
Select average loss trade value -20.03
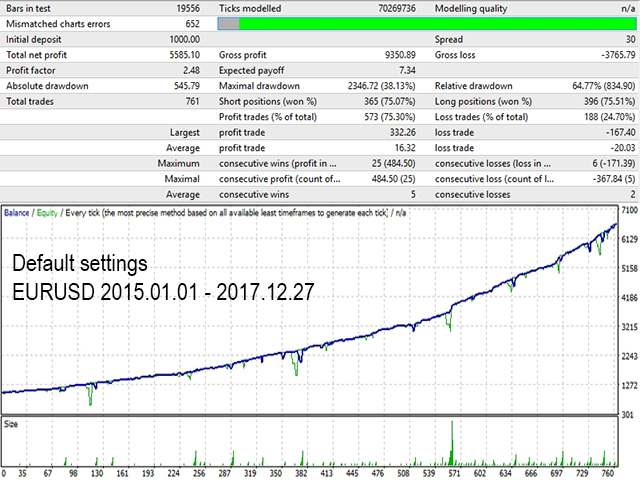click(623, 148)
